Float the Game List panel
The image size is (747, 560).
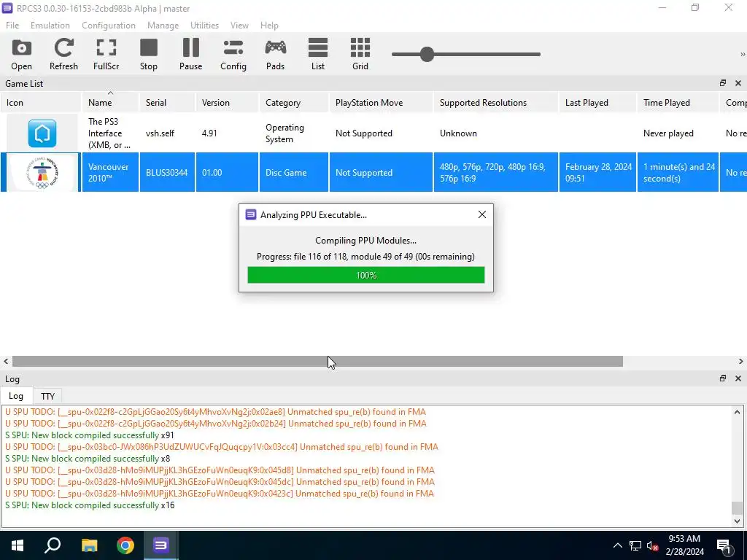tap(723, 83)
